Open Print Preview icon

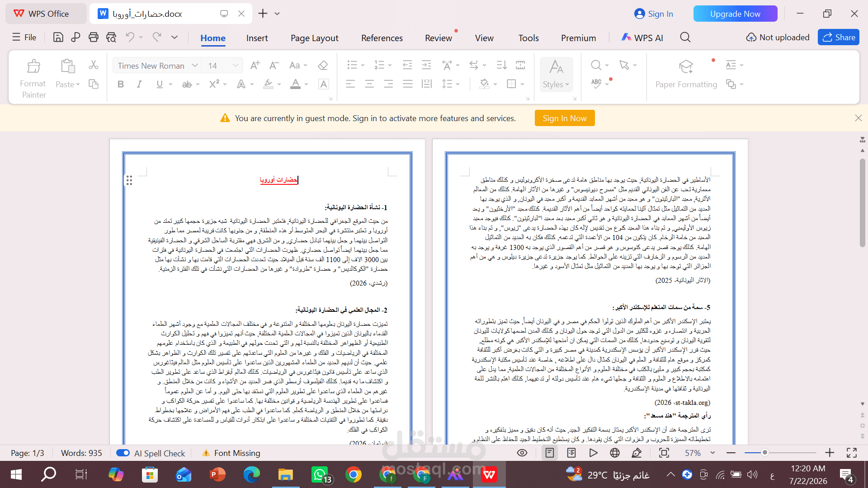[111, 38]
